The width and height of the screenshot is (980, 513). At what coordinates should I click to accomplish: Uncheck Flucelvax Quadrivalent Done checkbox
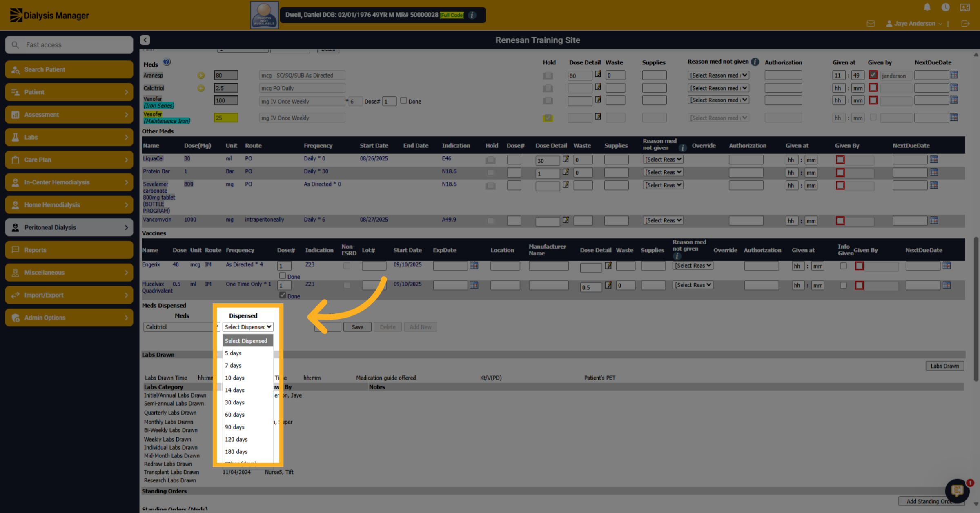point(283,295)
